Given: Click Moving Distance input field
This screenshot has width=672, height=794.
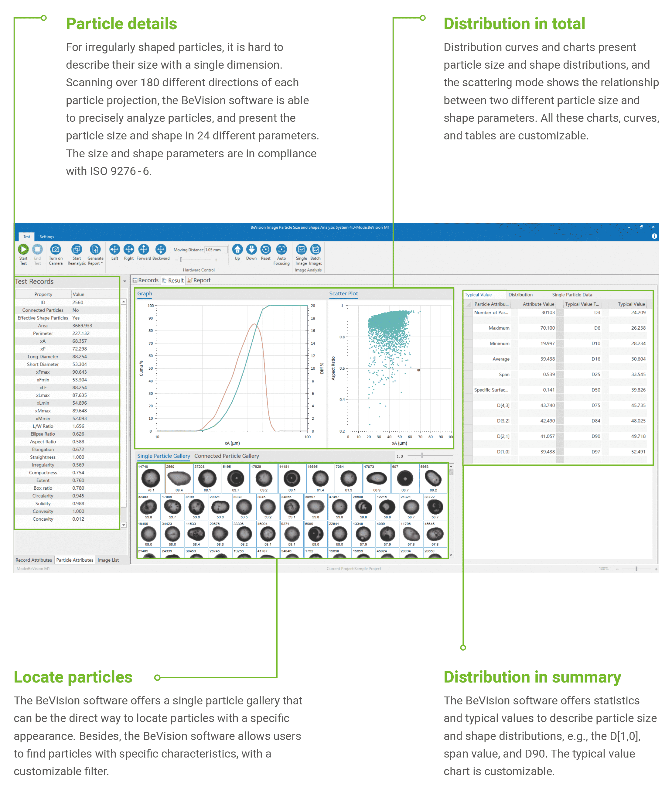Looking at the screenshot, I should (x=216, y=250).
